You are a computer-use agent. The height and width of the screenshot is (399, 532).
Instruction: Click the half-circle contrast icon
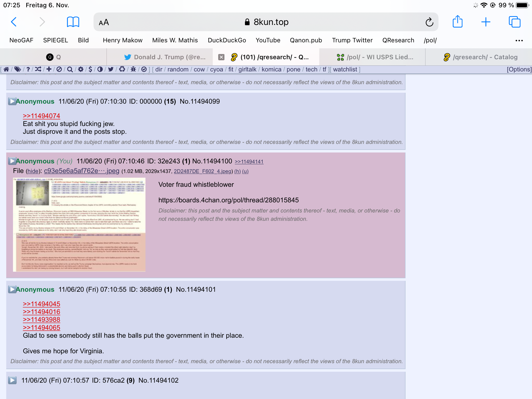pyautogui.click(x=100, y=69)
